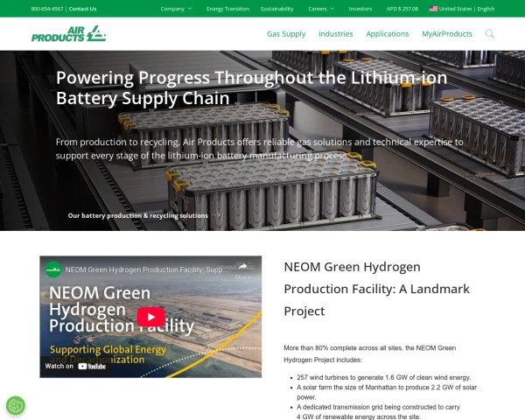Play the NEOM YouTube video
This screenshot has width=525, height=420.
click(x=150, y=317)
